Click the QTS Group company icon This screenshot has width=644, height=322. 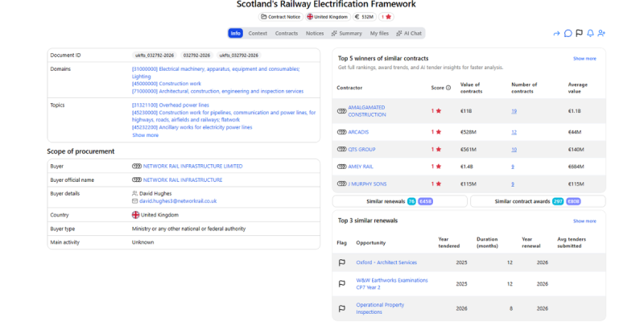[341, 150]
